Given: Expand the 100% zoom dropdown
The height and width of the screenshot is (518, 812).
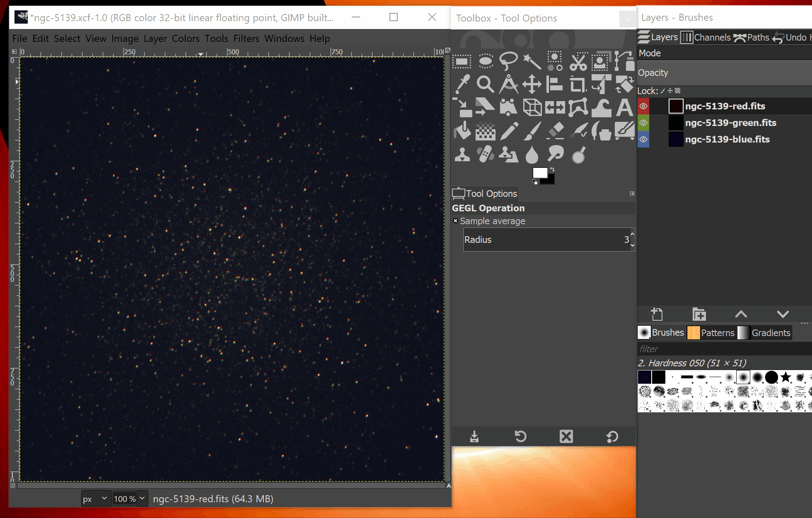Looking at the screenshot, I should (142, 498).
